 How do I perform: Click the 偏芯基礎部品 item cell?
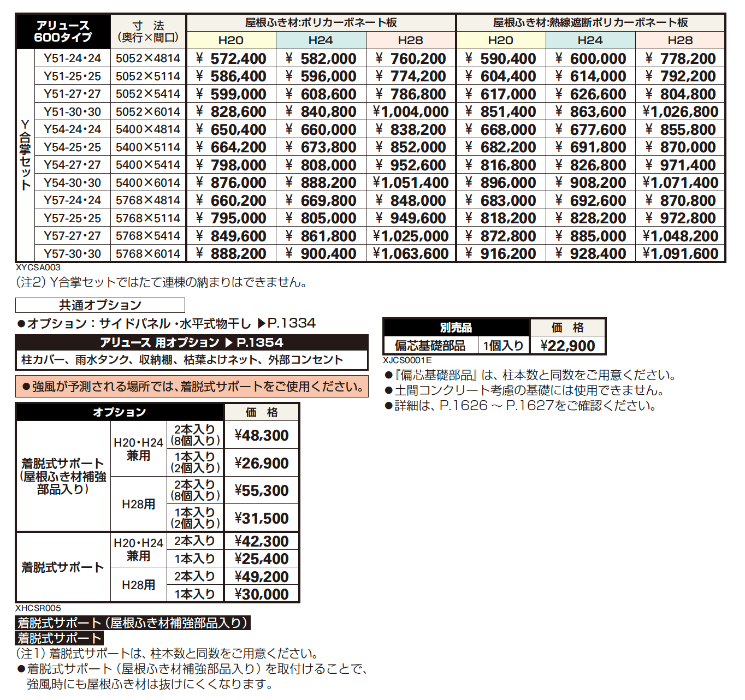coord(431,346)
